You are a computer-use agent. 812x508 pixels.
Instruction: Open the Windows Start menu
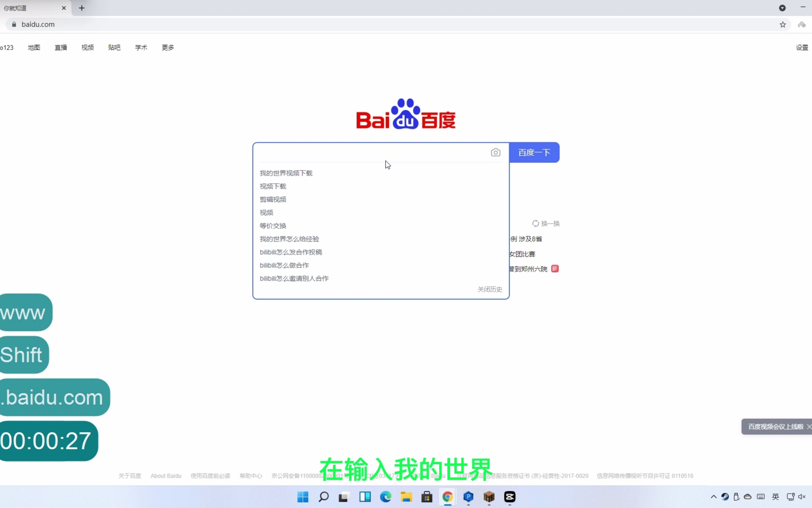coord(303,497)
